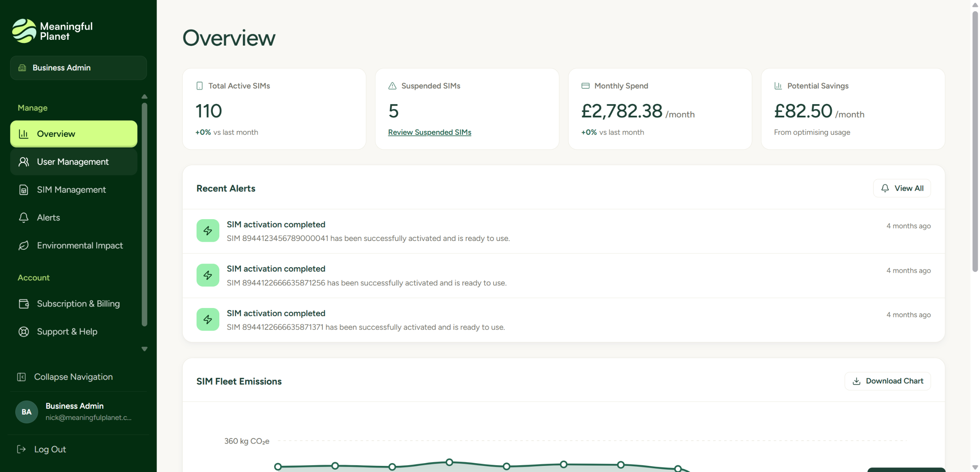Click the User Management people icon
Screen dimensions: 980x472
point(24,162)
